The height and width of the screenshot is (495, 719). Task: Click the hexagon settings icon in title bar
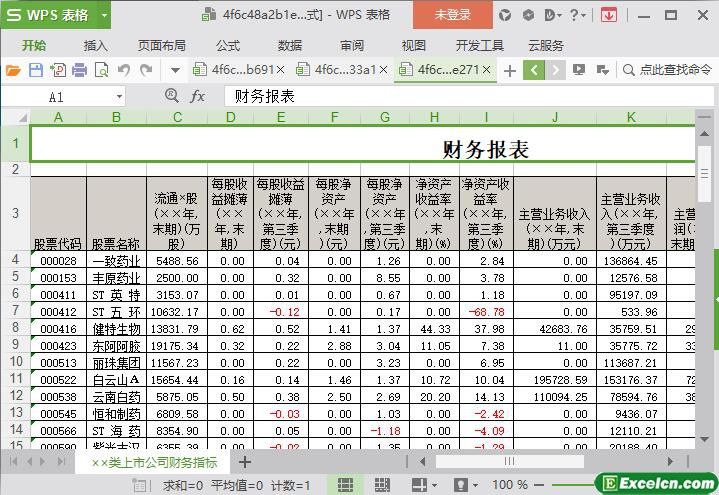point(528,15)
